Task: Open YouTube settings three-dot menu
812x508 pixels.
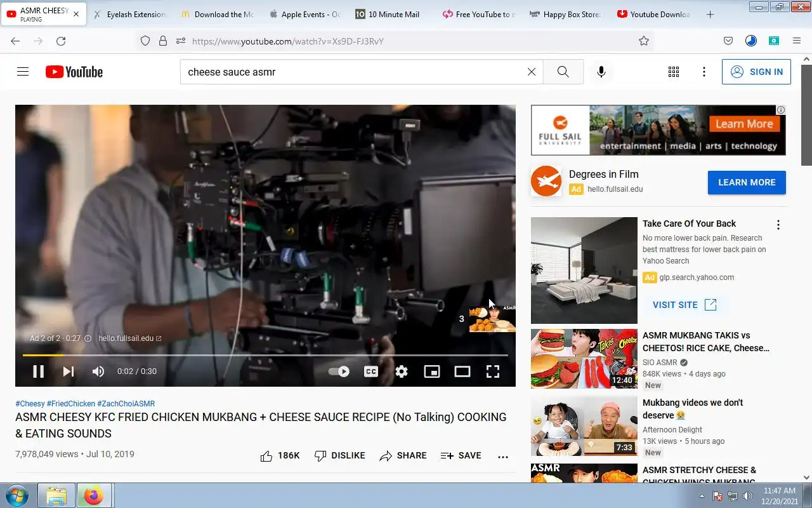Action: (x=704, y=72)
